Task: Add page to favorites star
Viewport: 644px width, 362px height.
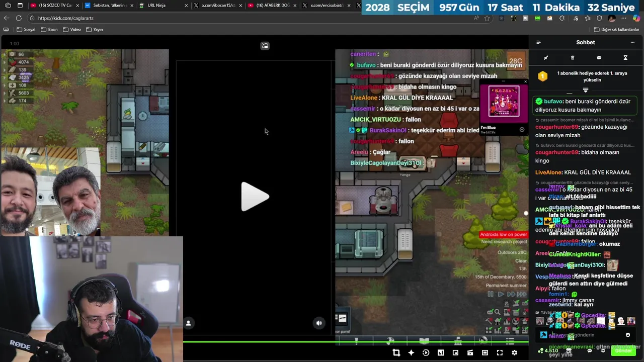Action: pyautogui.click(x=487, y=18)
